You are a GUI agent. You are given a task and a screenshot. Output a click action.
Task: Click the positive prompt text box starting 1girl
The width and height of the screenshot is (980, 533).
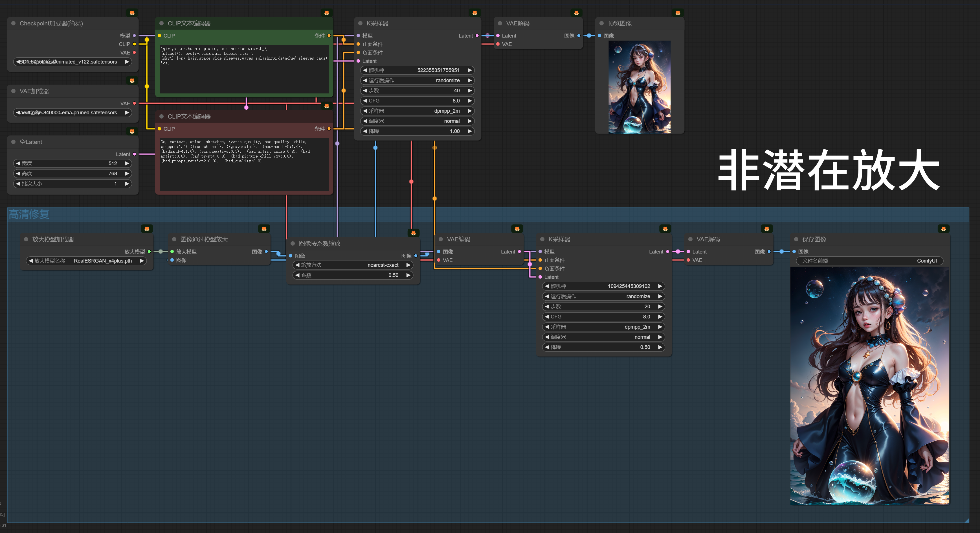[244, 69]
